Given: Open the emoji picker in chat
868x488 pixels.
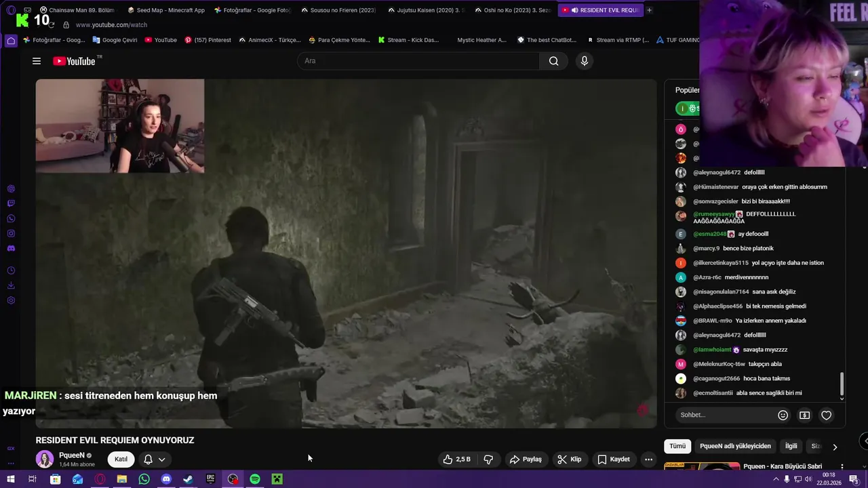Looking at the screenshot, I should (x=783, y=415).
